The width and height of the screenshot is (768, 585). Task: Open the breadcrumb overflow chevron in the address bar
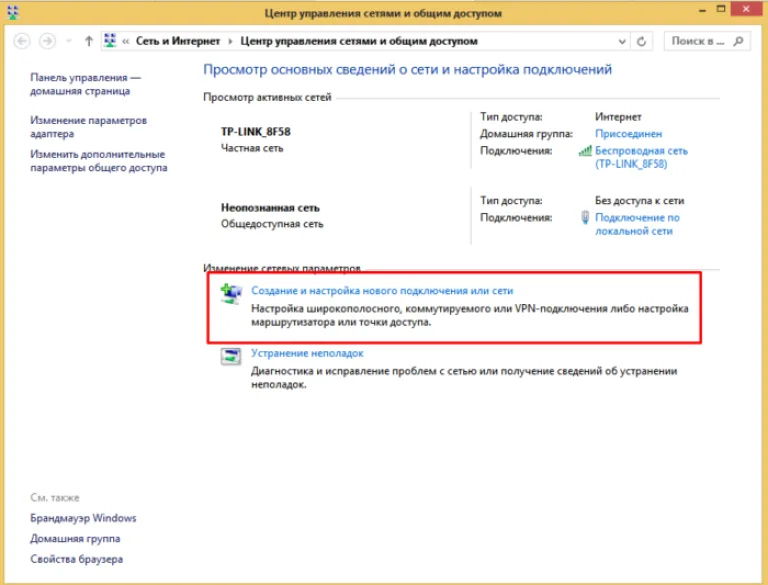(126, 41)
